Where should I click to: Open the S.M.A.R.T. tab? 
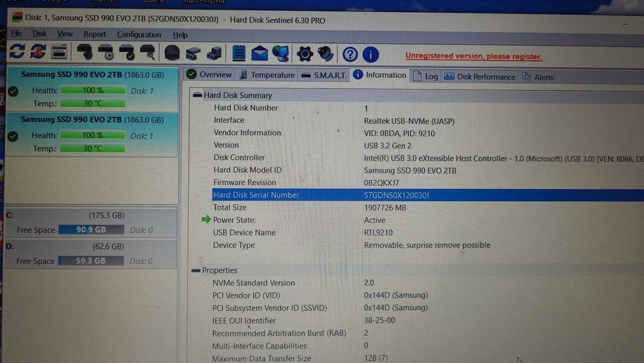(x=324, y=75)
